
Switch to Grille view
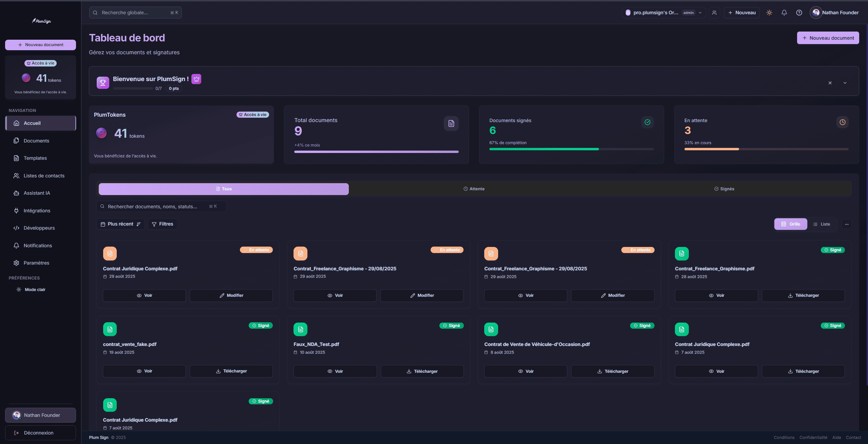tap(791, 224)
